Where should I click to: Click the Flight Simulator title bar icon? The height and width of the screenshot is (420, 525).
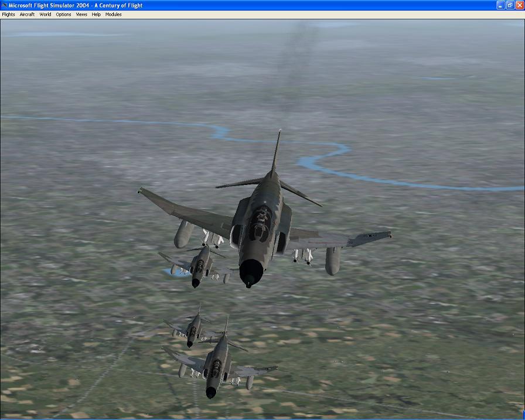4,5
